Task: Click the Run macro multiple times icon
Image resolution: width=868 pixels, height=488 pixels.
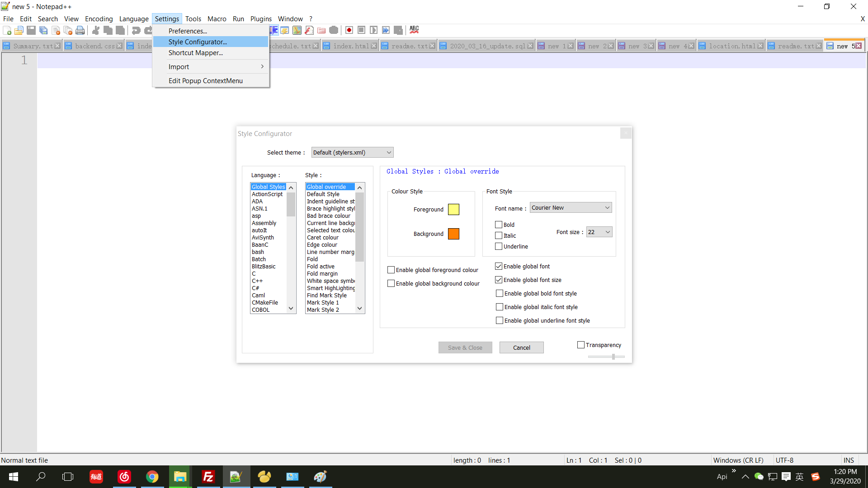Action: 386,30
